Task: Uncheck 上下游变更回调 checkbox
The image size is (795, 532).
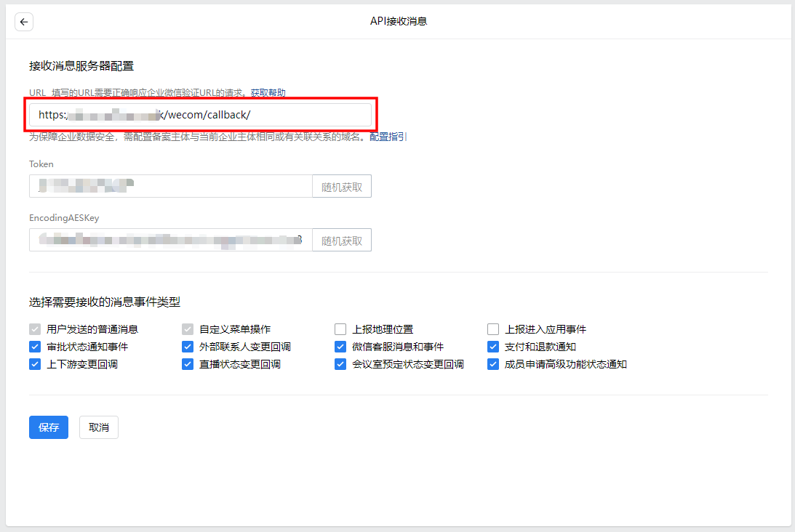Action: pyautogui.click(x=35, y=364)
